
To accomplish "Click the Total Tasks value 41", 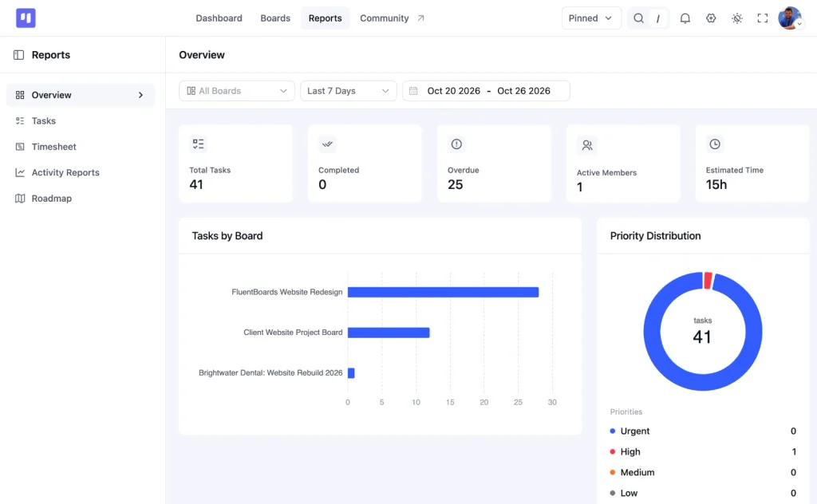I will coord(196,184).
